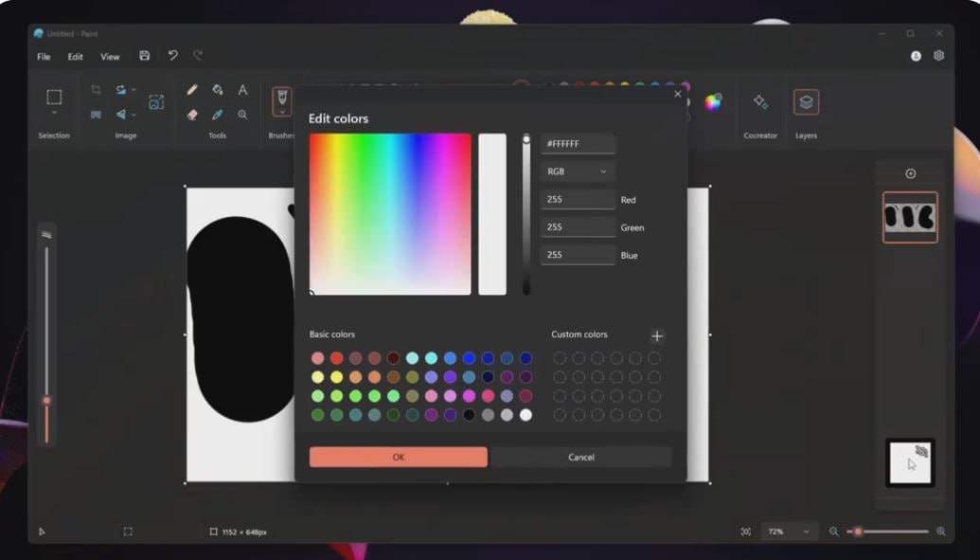Screen dimensions: 980x560
Task: Open the RGB color model dropdown
Action: click(578, 172)
